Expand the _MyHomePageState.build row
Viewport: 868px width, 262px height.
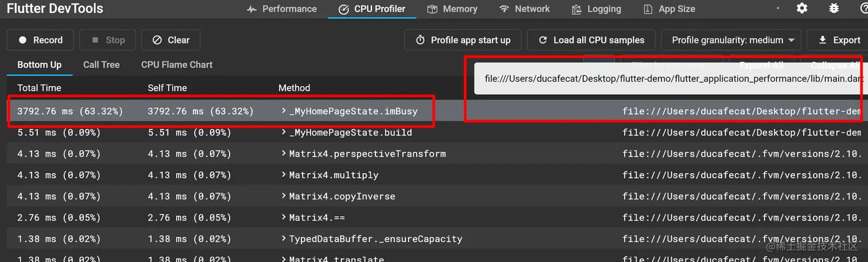284,132
